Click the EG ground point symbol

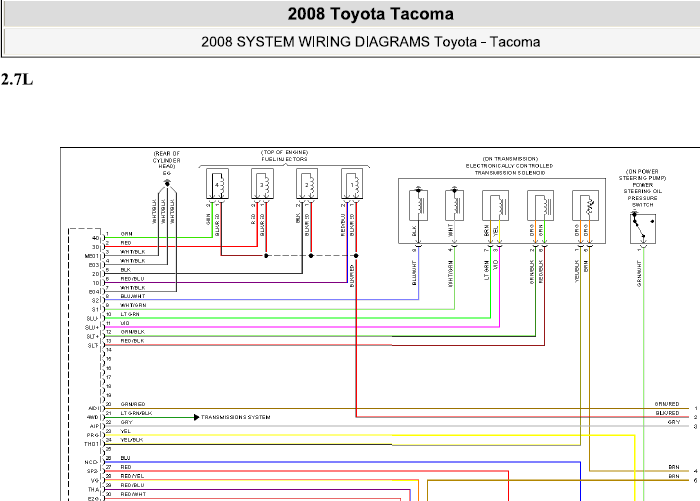coord(167,183)
